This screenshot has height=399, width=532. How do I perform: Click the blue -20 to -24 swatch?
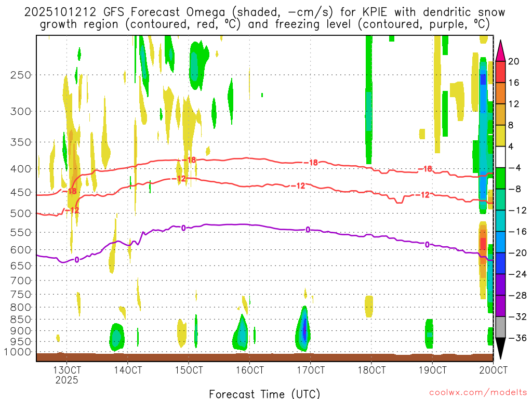tap(500, 263)
